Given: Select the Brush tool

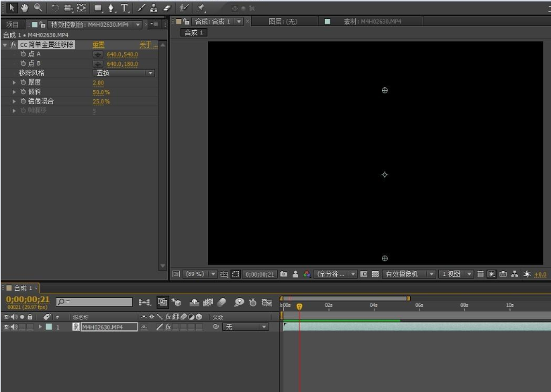Looking at the screenshot, I should tap(141, 8).
